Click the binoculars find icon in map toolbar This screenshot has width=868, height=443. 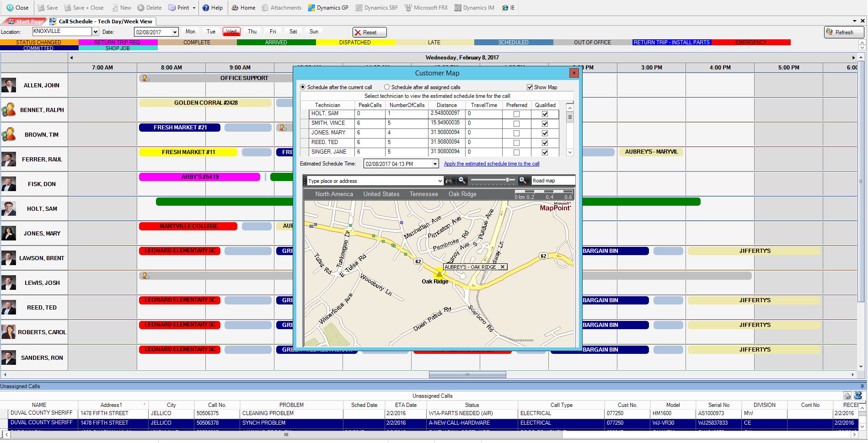coord(449,181)
